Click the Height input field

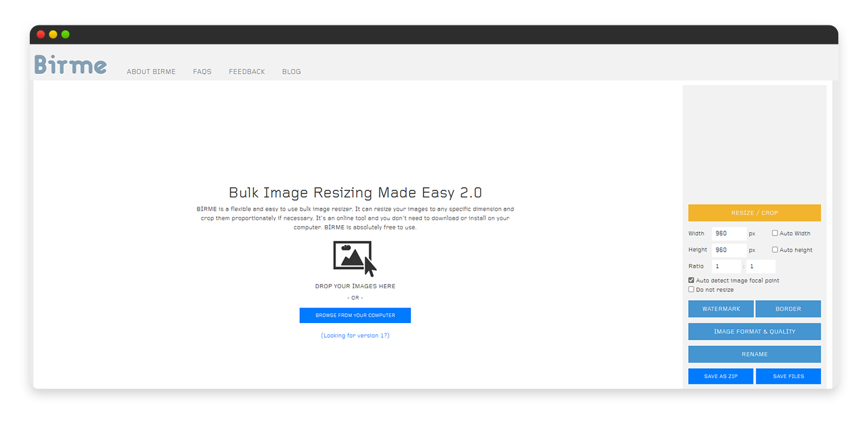[x=728, y=250]
